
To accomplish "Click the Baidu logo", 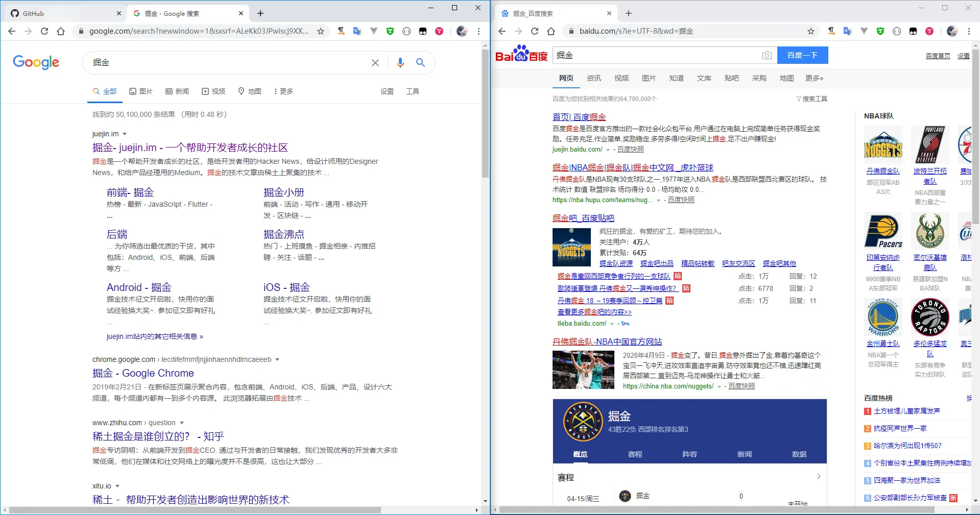I will pyautogui.click(x=521, y=54).
